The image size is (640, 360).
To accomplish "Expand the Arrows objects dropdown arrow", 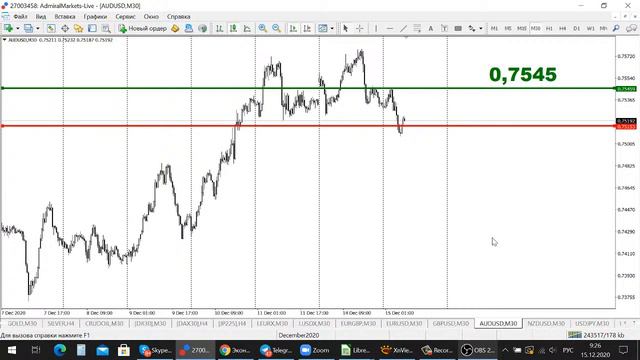I will (481, 28).
